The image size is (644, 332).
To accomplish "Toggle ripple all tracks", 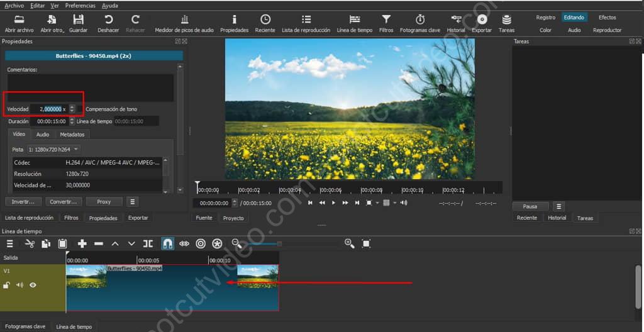I will click(217, 244).
